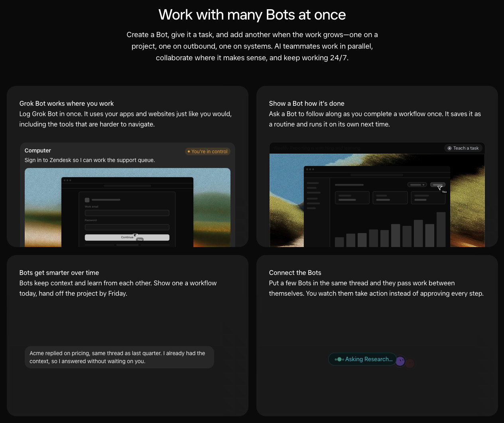
Task: Click the Connect the Bots title
Action: [x=295, y=273]
